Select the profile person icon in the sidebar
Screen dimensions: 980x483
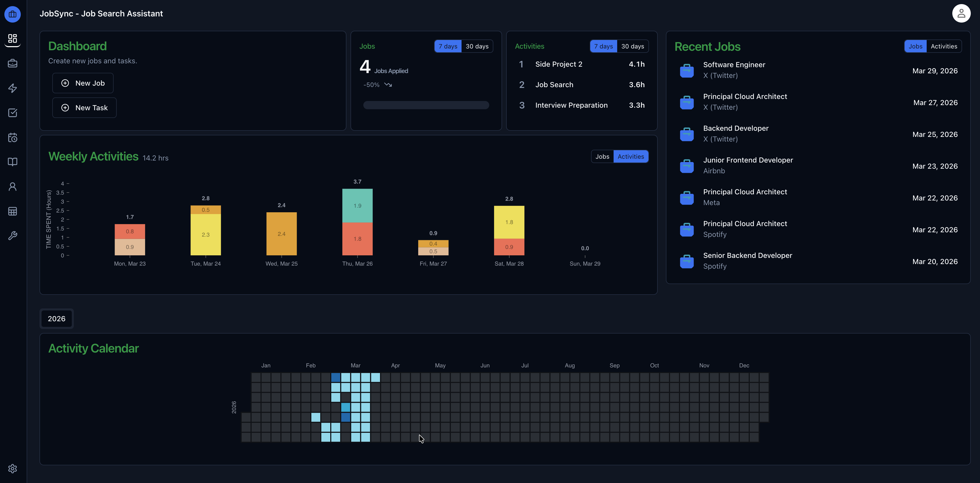[13, 186]
